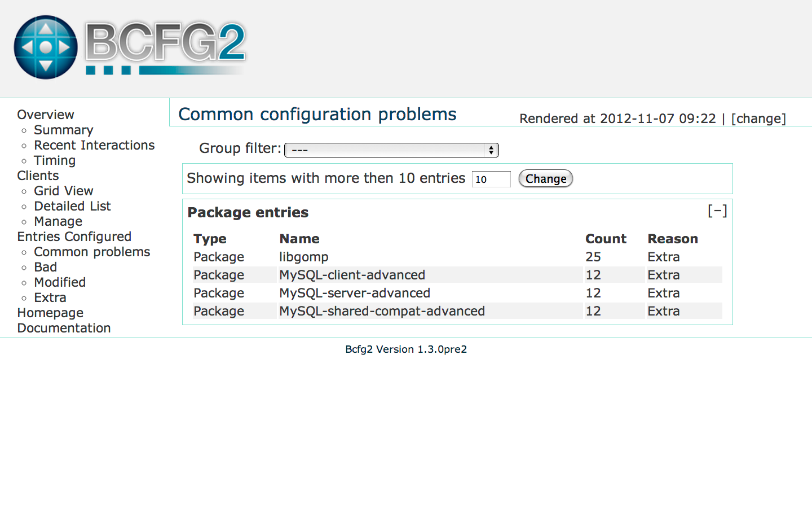Click the Package entries heading

pos(248,212)
